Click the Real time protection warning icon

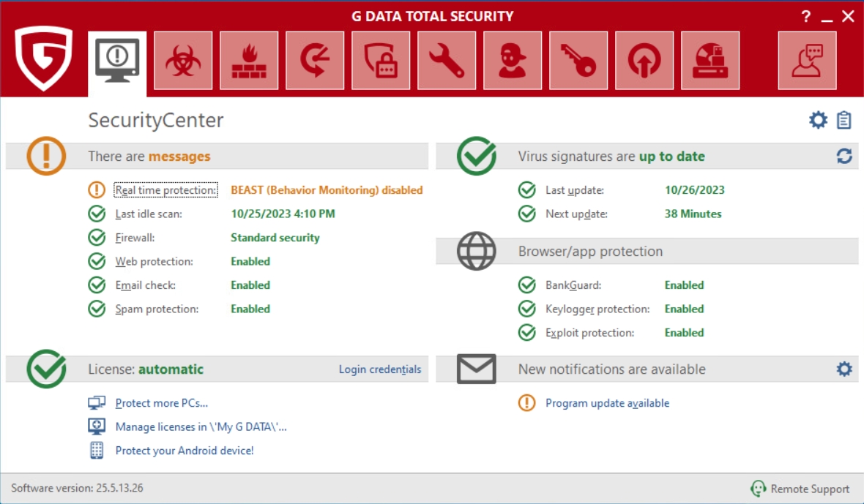pyautogui.click(x=97, y=190)
